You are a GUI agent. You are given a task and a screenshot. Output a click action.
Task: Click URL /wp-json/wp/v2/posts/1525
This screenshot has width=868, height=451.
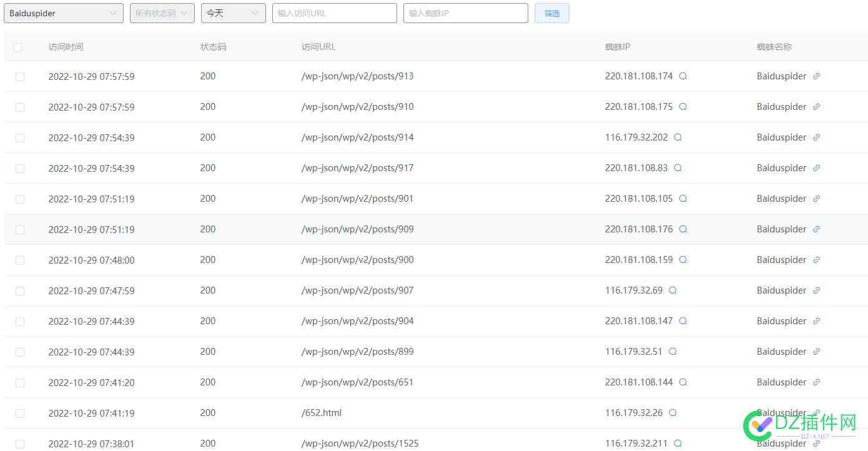point(360,444)
